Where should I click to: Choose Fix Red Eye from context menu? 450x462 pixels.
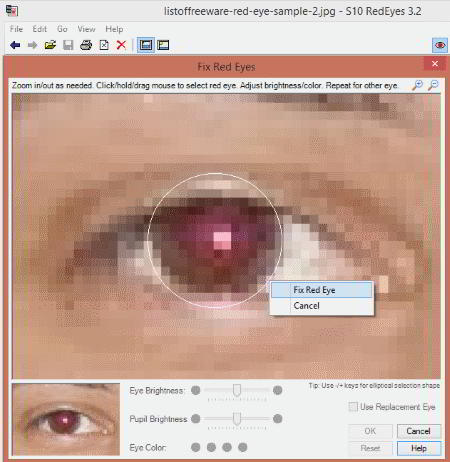(x=322, y=290)
